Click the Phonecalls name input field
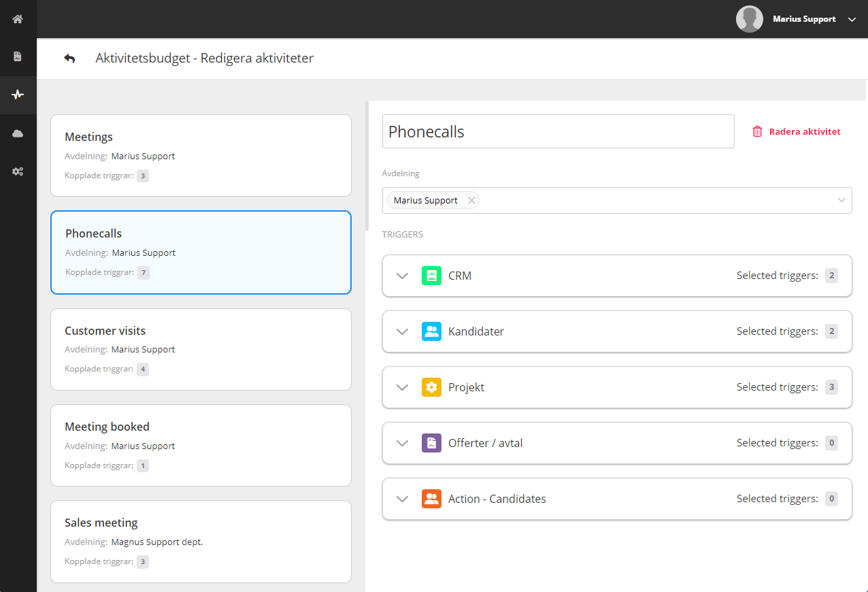868x592 pixels. point(558,131)
